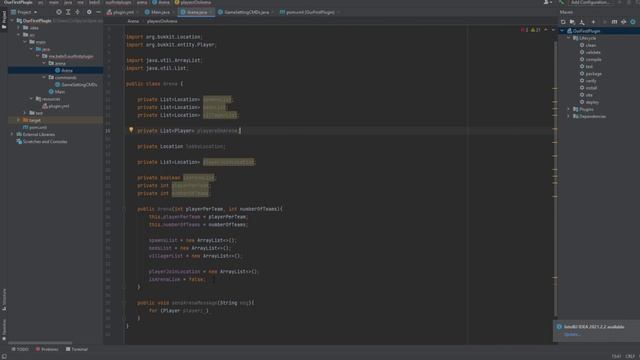Screen dimensions: 640x360
Task: Expand the target folder
Action: (19, 120)
